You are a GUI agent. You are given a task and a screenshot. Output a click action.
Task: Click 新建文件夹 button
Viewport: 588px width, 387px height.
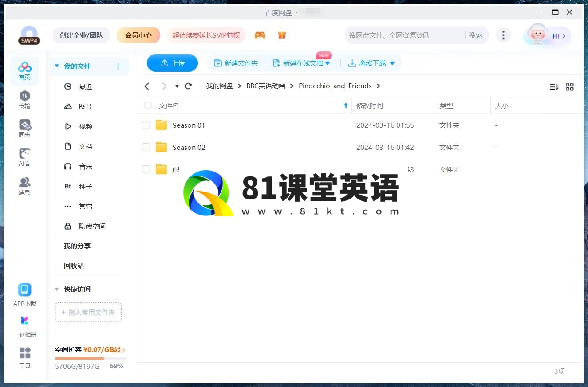(236, 63)
